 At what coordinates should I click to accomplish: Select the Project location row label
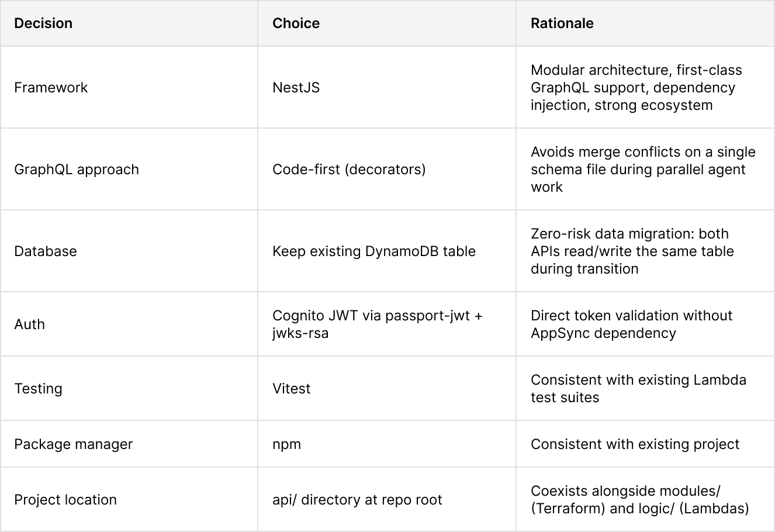pyautogui.click(x=65, y=500)
